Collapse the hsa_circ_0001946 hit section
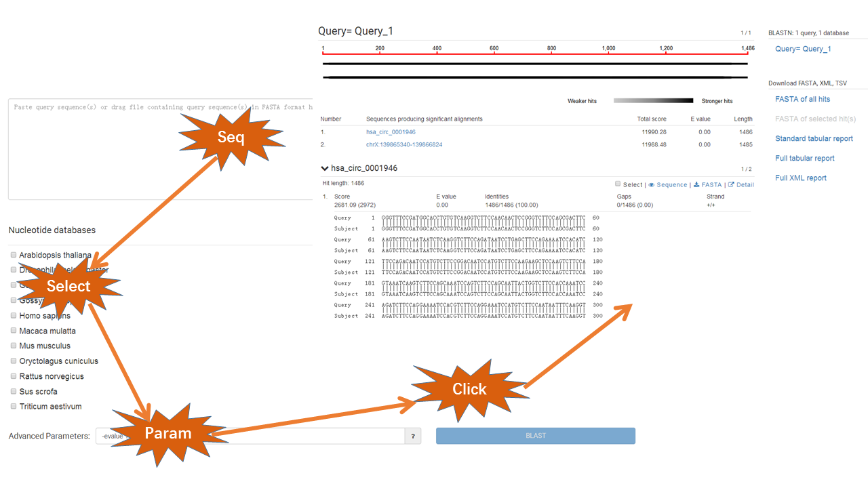Viewport: 868px width, 488px height. 325,168
